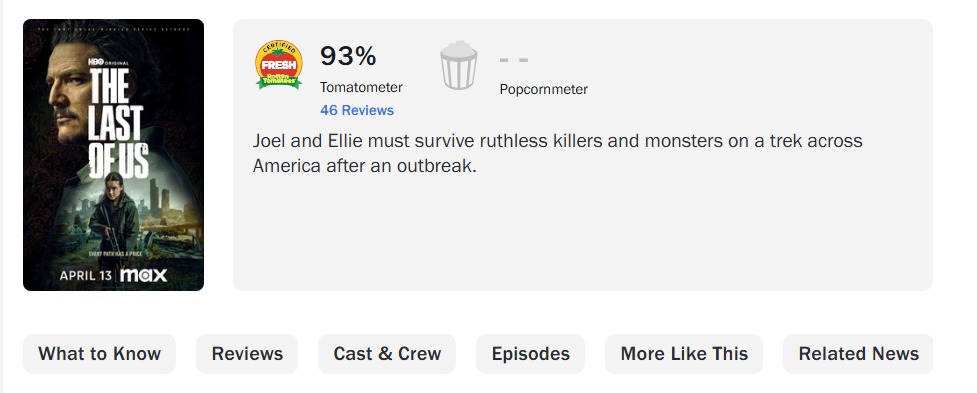Go to the Reviews section

click(247, 354)
